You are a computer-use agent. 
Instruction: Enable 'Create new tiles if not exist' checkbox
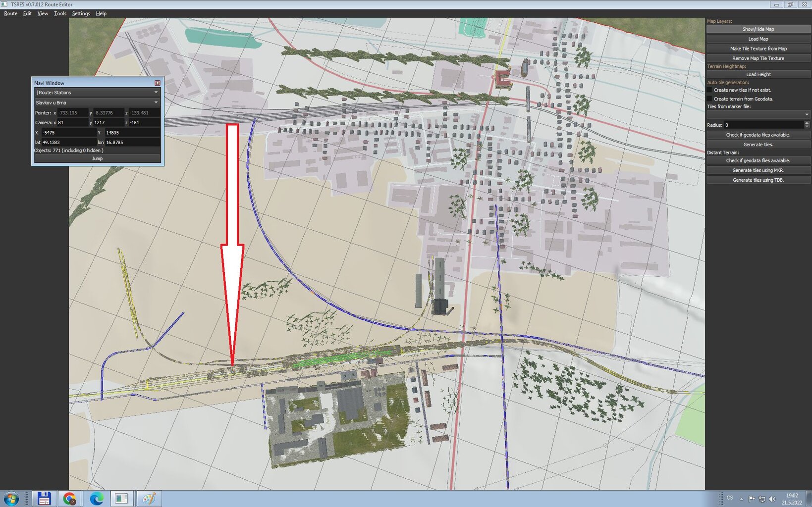(x=709, y=90)
